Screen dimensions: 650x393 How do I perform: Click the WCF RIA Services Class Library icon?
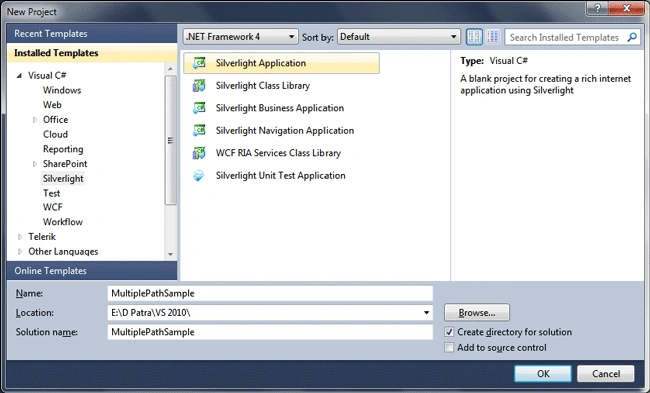click(x=199, y=153)
